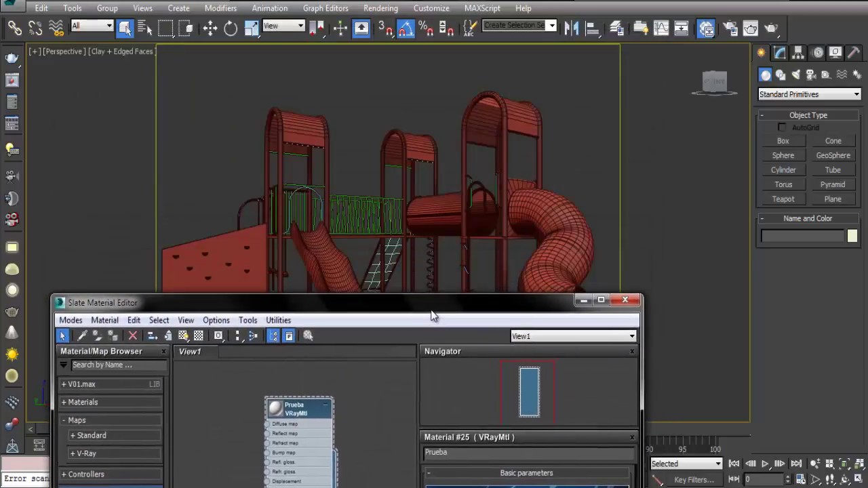
Task: Open the Curve Editor from toolbar
Action: click(x=661, y=28)
